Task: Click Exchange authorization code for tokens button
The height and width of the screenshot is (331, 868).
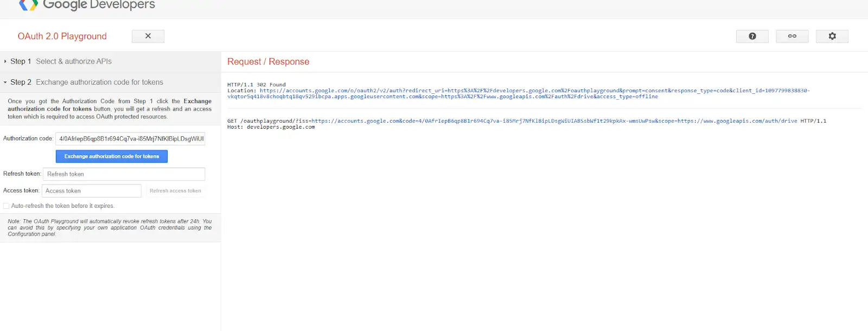Action: click(x=112, y=156)
